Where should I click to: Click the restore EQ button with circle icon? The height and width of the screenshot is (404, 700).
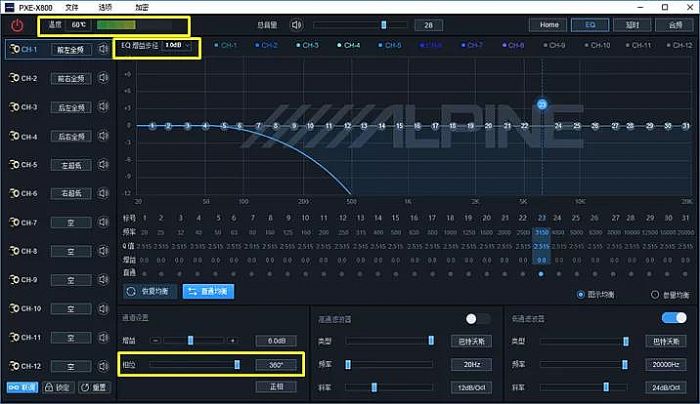click(150, 292)
